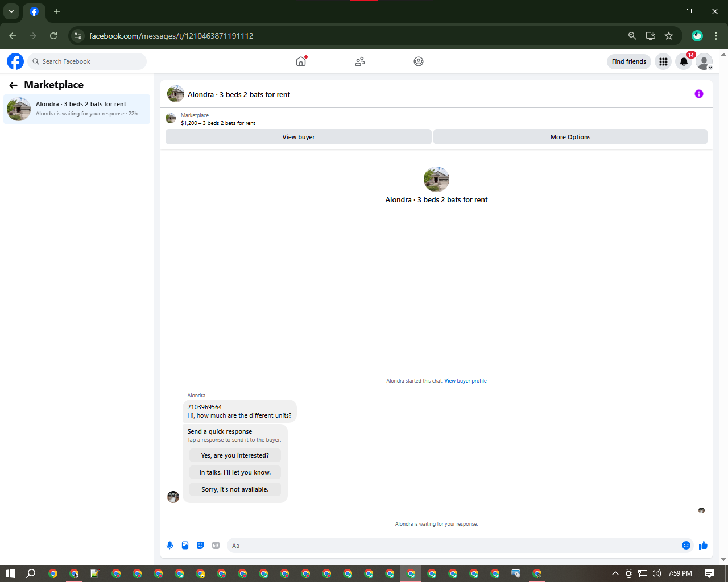
Task: Click the large house listing picture in chat
Action: click(436, 179)
